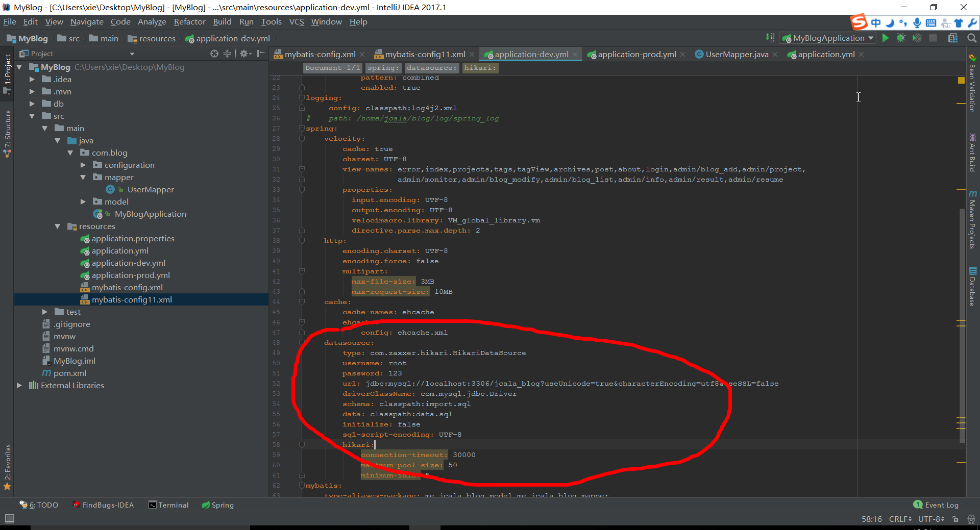Click the resources breadcrumb in navigation bar
This screenshot has width=980, height=530.
(x=152, y=39)
